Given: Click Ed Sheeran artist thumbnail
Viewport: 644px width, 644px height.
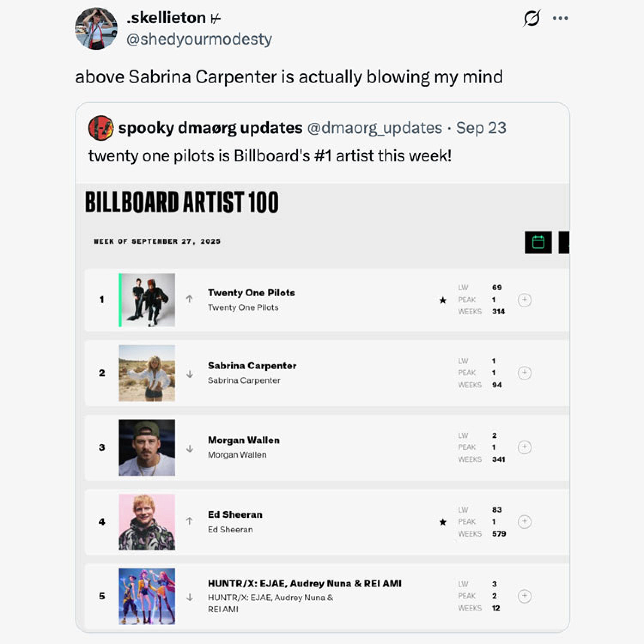Looking at the screenshot, I should [x=147, y=522].
